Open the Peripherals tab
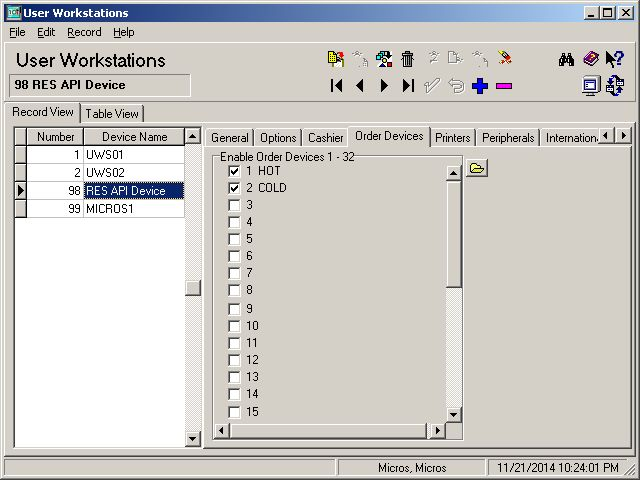This screenshot has width=640, height=480. point(508,138)
